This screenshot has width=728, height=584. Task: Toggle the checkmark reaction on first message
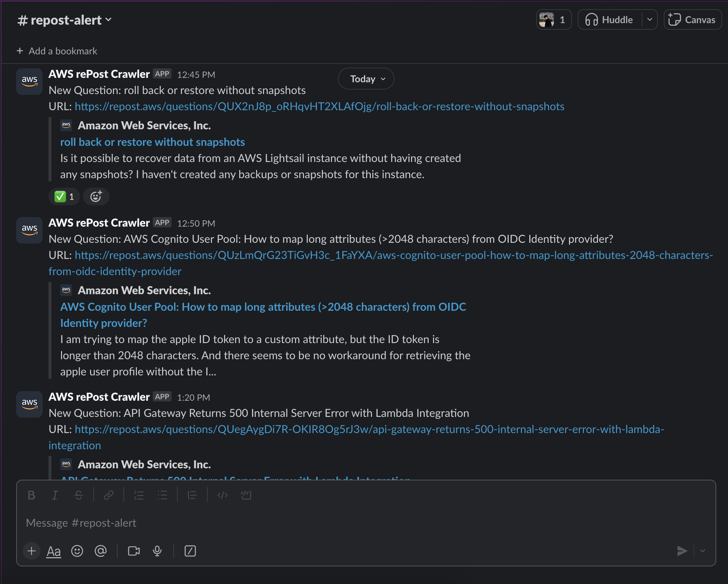coord(64,197)
